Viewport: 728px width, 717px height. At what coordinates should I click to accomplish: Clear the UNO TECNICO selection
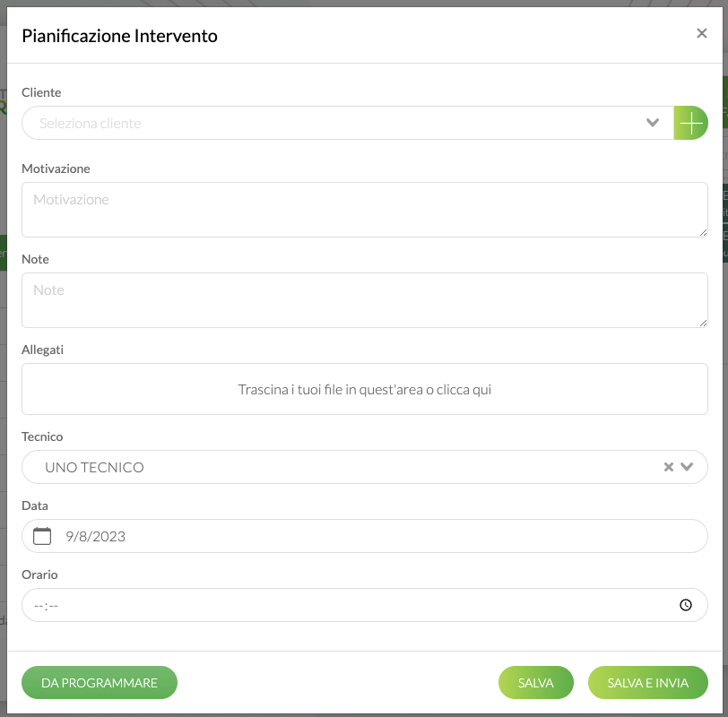[668, 467]
